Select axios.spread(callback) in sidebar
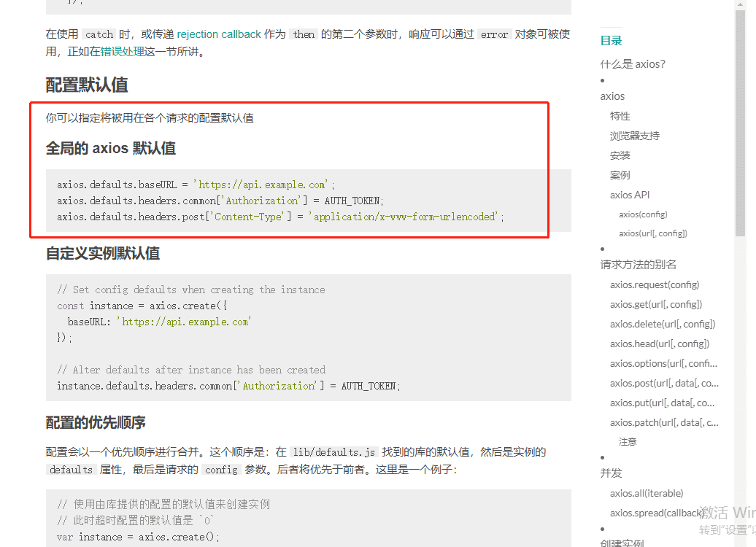Image resolution: width=756 pixels, height=547 pixels. pyautogui.click(x=657, y=513)
